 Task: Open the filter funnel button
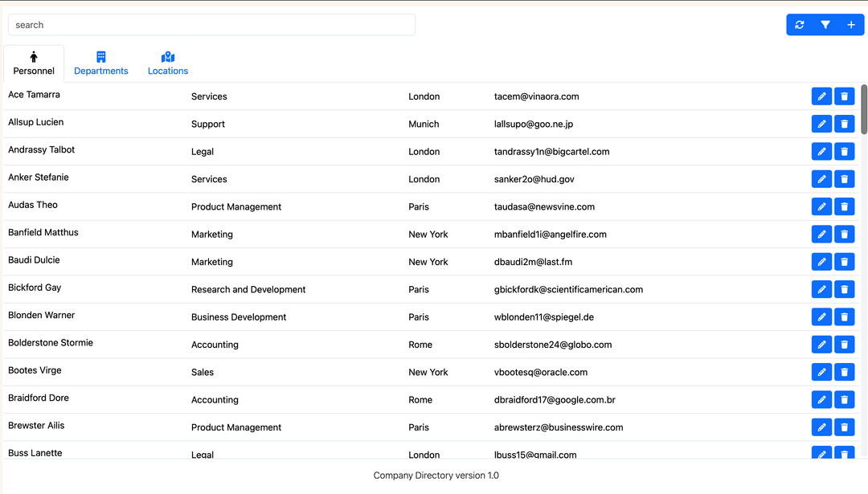(x=825, y=25)
